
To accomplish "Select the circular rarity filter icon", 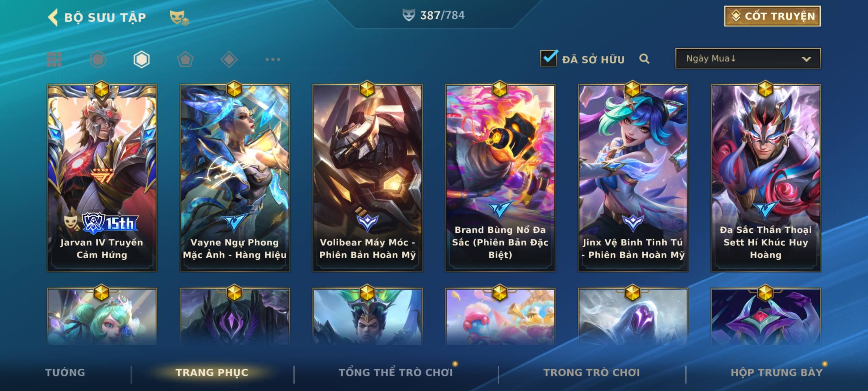I will [x=98, y=59].
